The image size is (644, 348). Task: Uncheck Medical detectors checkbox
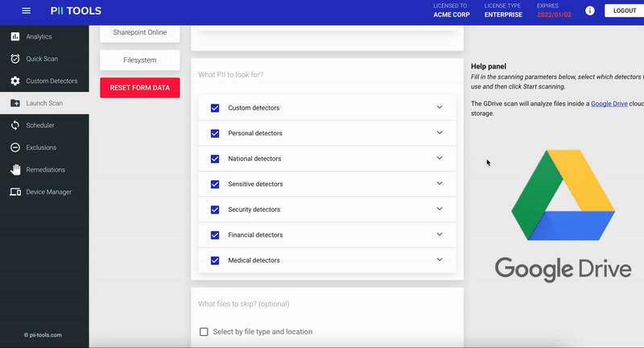click(215, 260)
